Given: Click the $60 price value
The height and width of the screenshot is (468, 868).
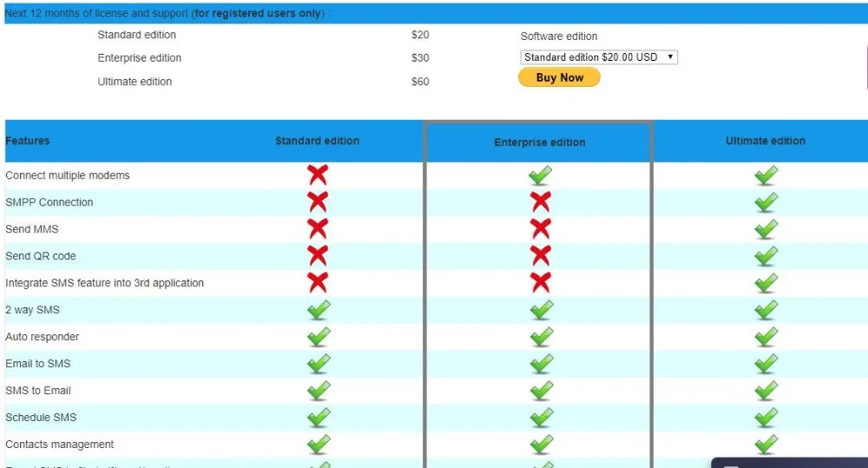Looking at the screenshot, I should click(420, 82).
